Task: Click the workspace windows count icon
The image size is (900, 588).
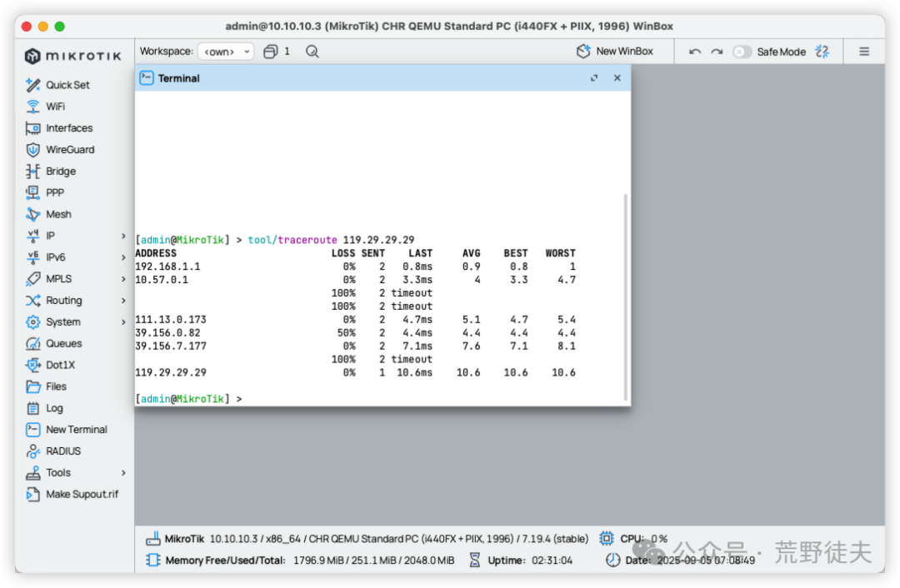Action: pyautogui.click(x=270, y=52)
